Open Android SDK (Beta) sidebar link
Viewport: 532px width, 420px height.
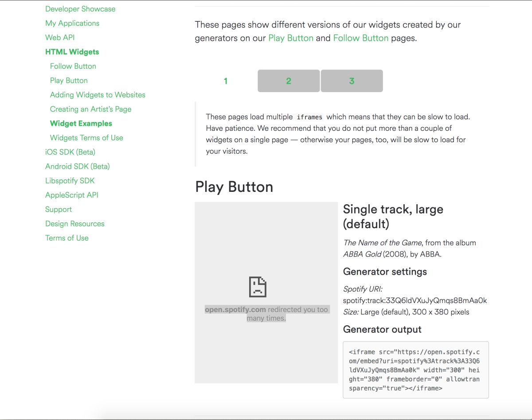click(78, 166)
